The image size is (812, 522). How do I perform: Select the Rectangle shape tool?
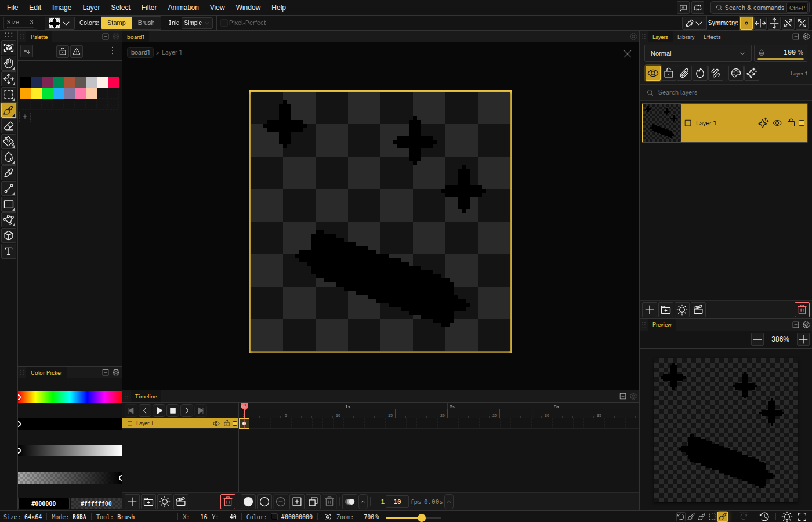coord(9,204)
